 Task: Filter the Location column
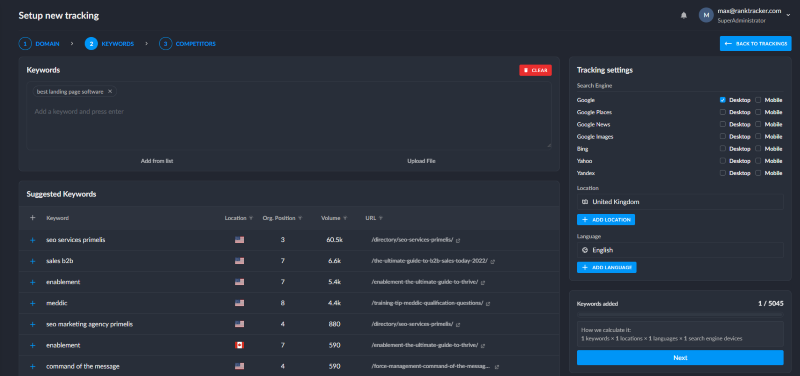(251, 218)
